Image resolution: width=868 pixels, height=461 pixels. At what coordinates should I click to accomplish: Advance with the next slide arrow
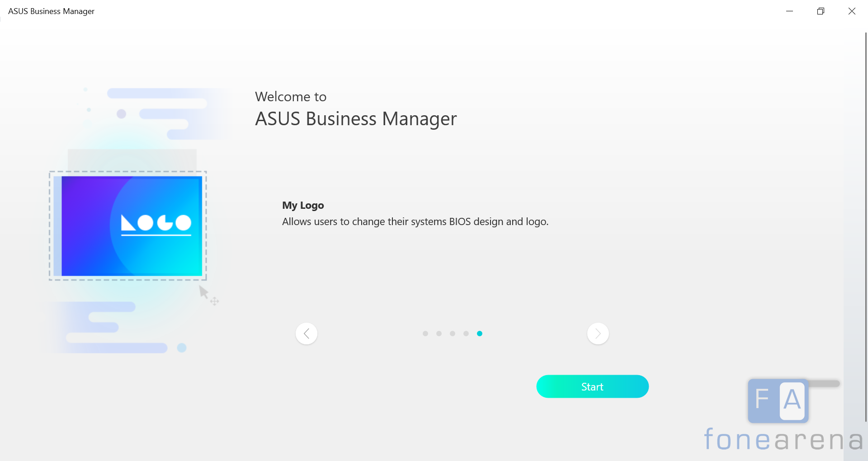(598, 334)
